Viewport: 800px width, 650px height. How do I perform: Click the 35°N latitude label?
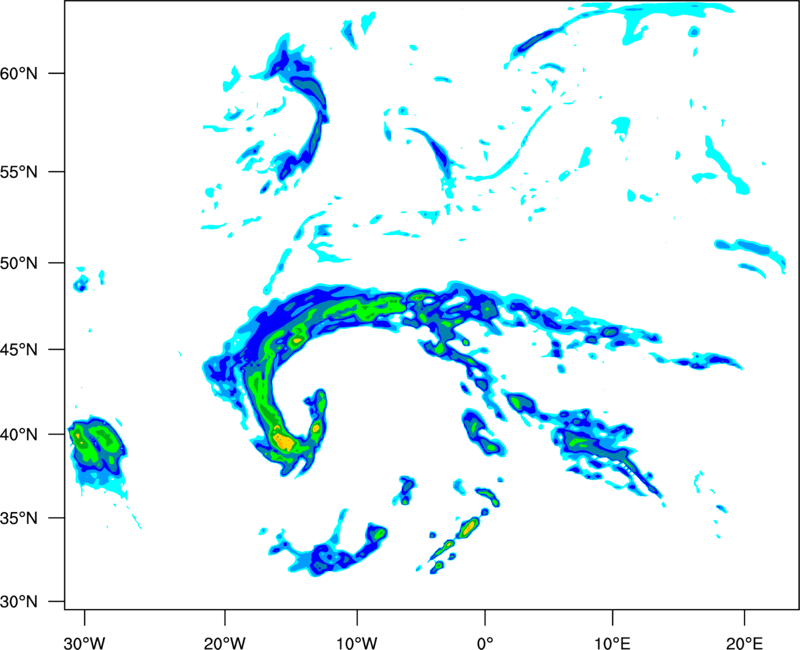(19, 518)
